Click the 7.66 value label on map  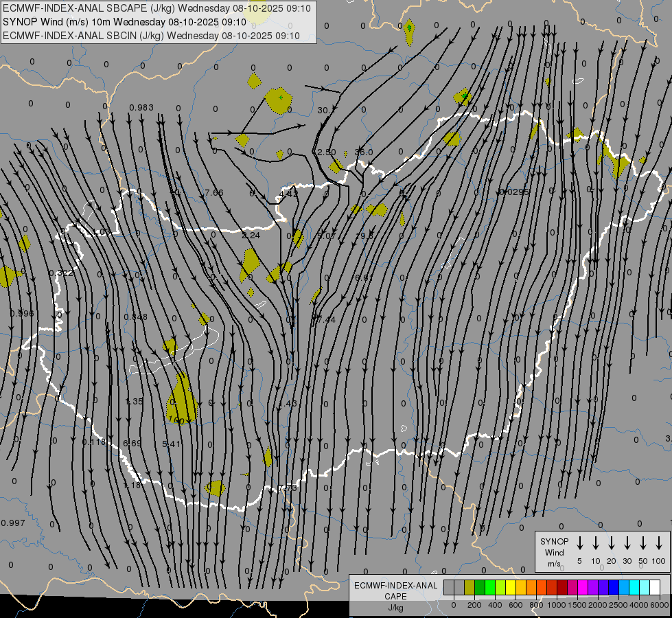(213, 193)
